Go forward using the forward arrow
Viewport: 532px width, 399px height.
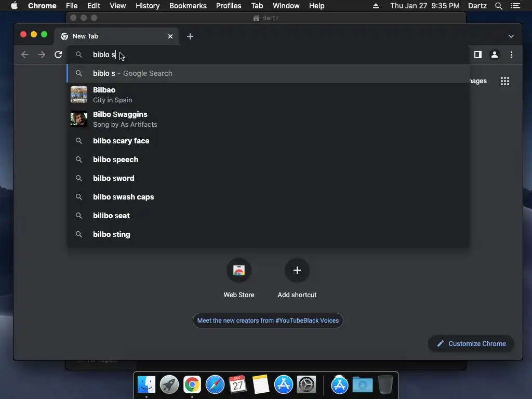(42, 55)
